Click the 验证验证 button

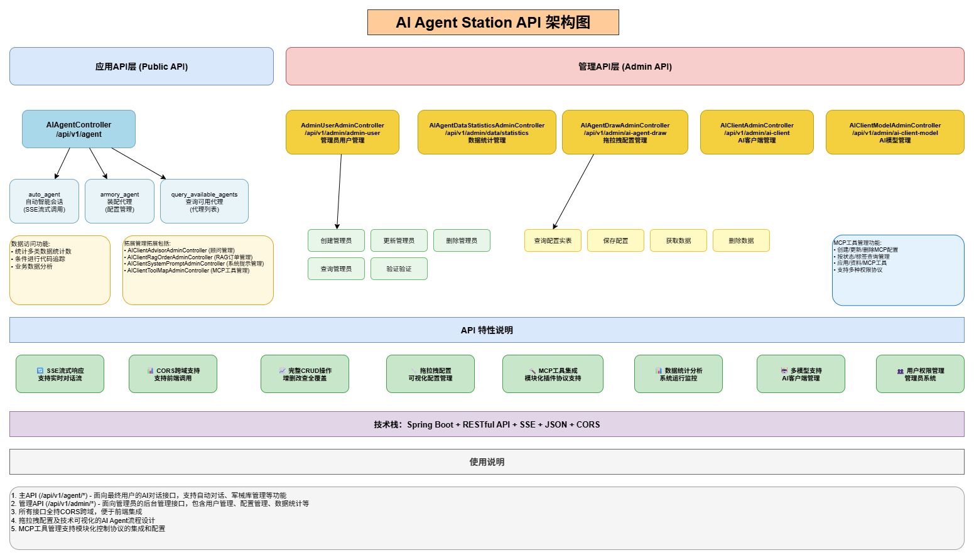[x=399, y=268]
